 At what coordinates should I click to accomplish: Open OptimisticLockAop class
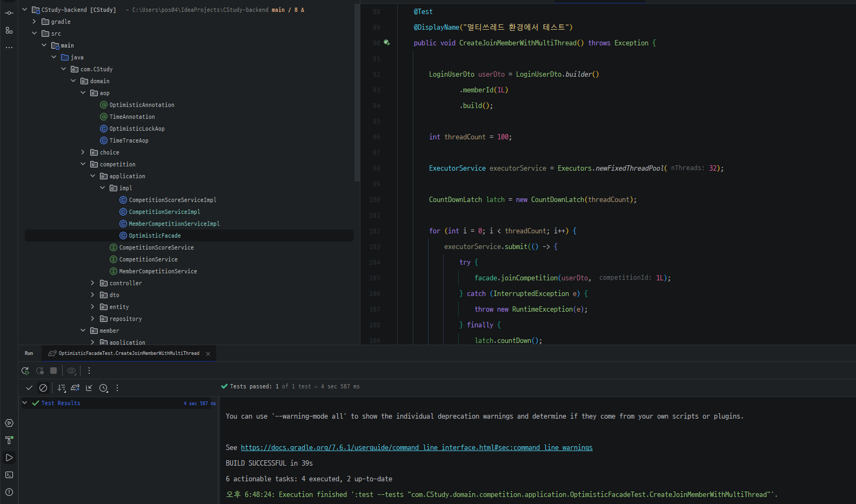tap(137, 129)
